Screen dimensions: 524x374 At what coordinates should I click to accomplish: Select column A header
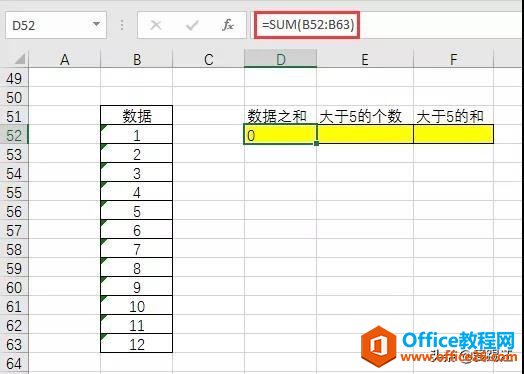[64, 59]
